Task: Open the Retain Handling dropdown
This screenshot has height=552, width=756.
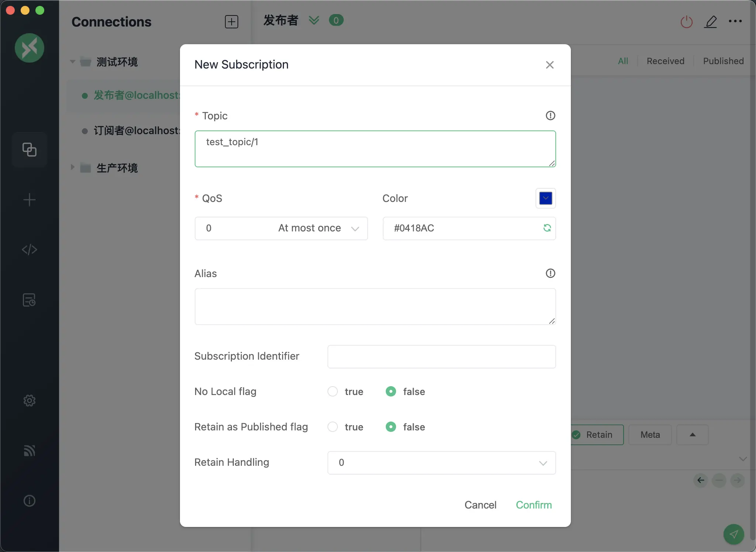Action: pyautogui.click(x=441, y=463)
